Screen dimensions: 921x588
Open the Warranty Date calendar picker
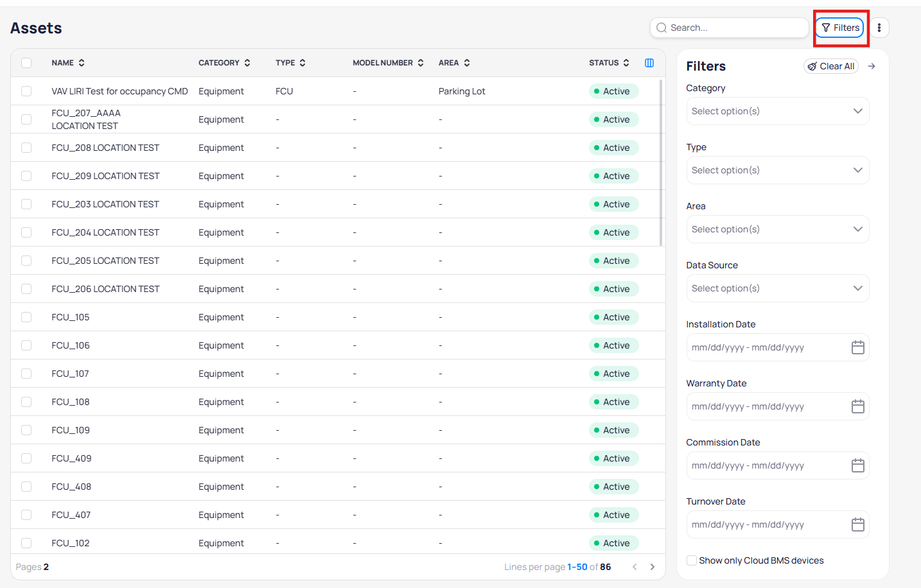[857, 406]
